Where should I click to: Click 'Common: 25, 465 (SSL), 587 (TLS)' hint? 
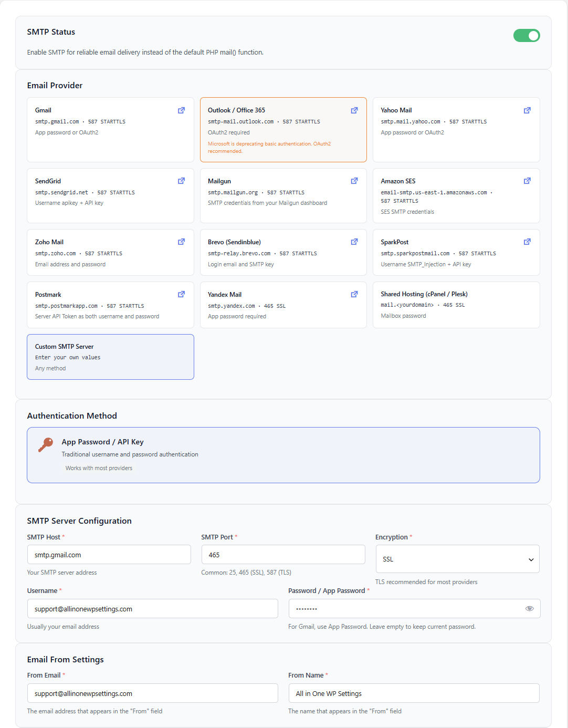click(246, 573)
